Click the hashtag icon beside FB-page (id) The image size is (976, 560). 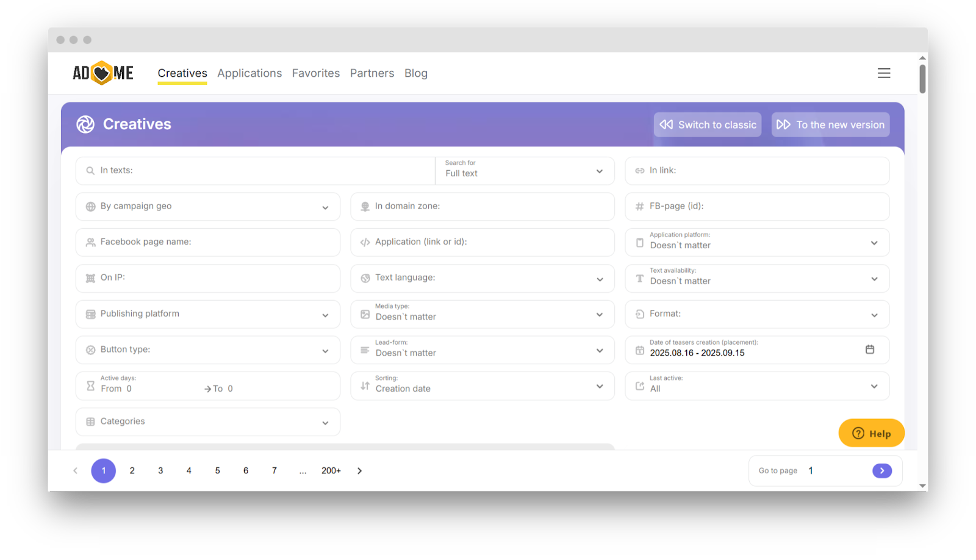637,206
